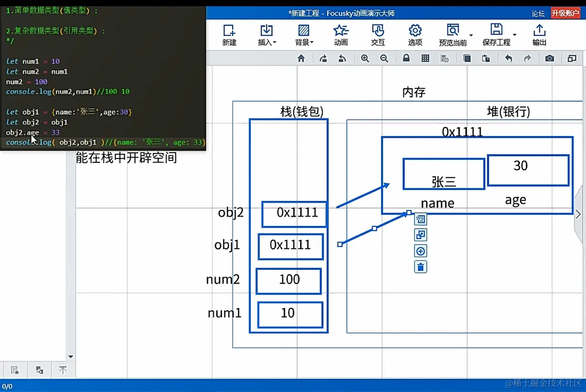Click the undo arrow icon
This screenshot has height=392, width=586.
click(x=508, y=59)
